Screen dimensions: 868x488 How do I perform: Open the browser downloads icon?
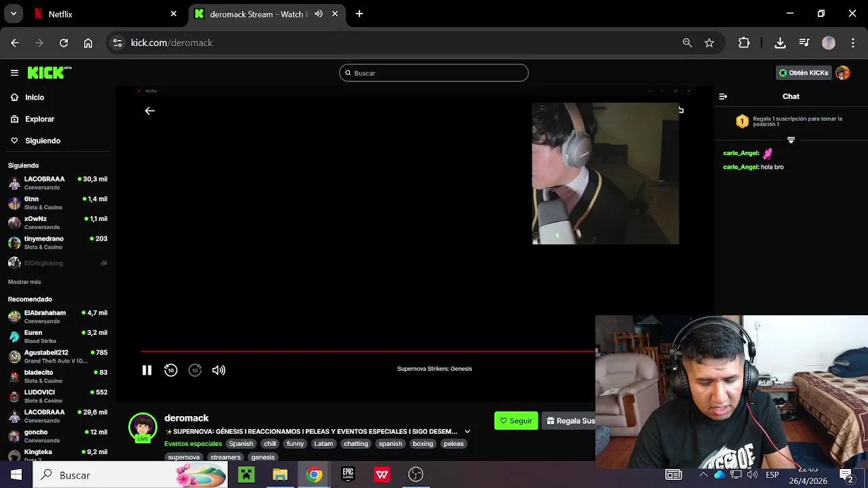coord(781,43)
